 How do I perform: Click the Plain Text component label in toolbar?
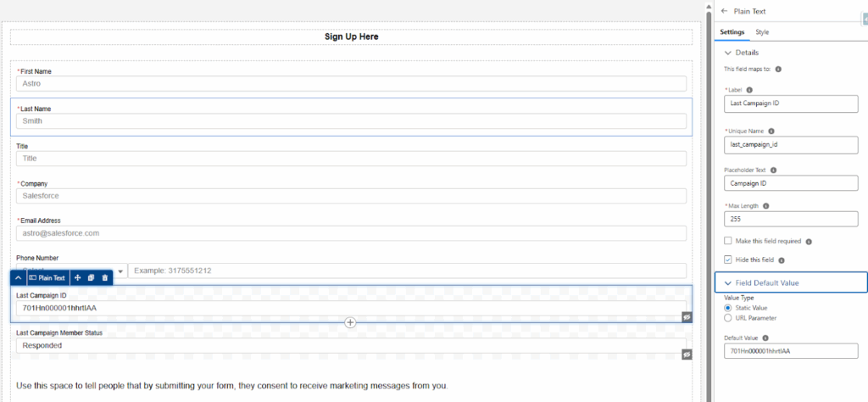click(47, 277)
